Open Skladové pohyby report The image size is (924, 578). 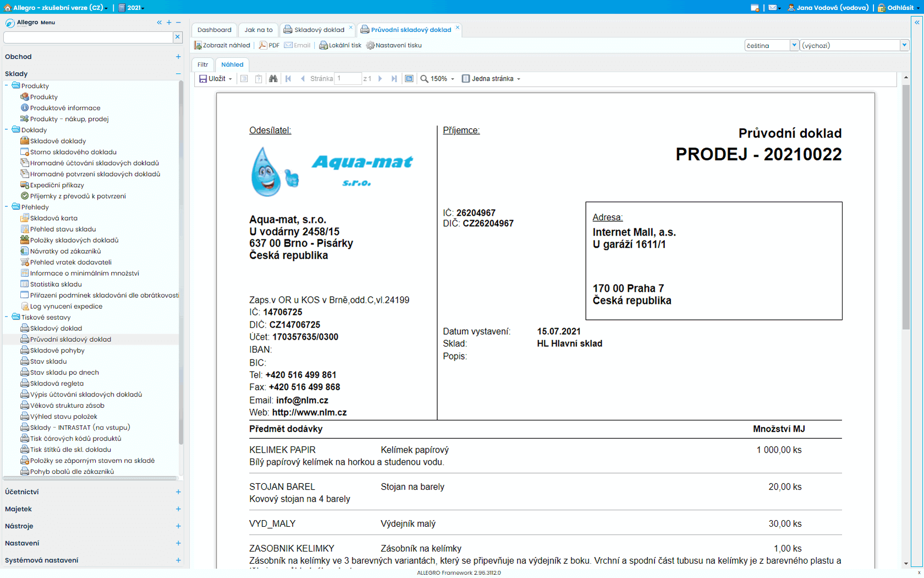(x=57, y=350)
